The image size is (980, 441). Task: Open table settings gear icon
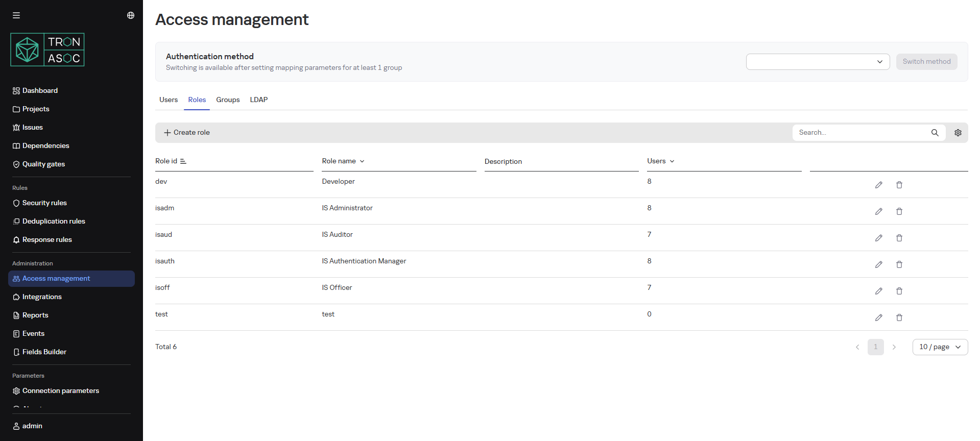pos(958,133)
